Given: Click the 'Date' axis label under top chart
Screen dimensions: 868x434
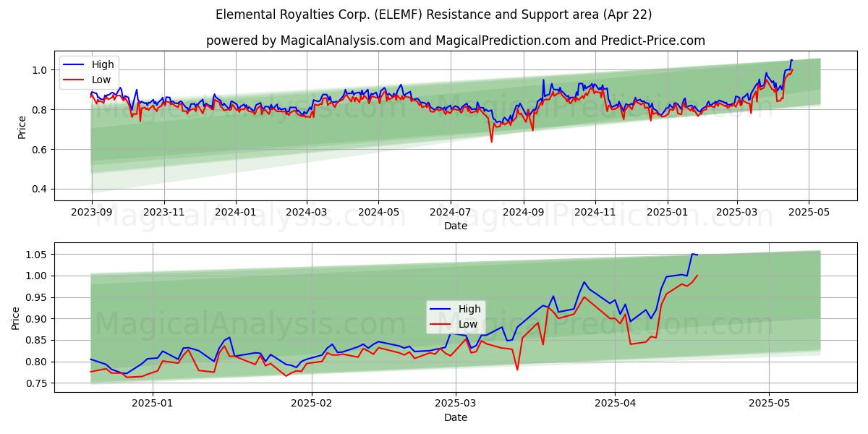Looking at the screenshot, I should tap(456, 226).
